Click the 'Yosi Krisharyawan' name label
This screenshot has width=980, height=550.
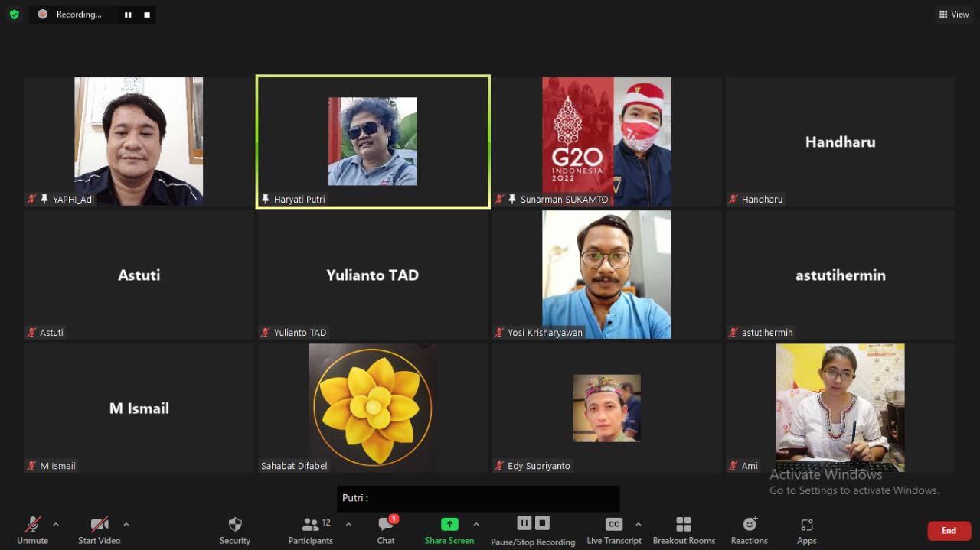[545, 333]
